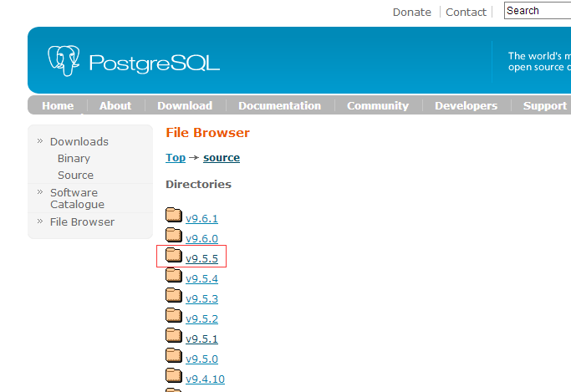Click the PostgreSQL elephant logo

point(64,61)
